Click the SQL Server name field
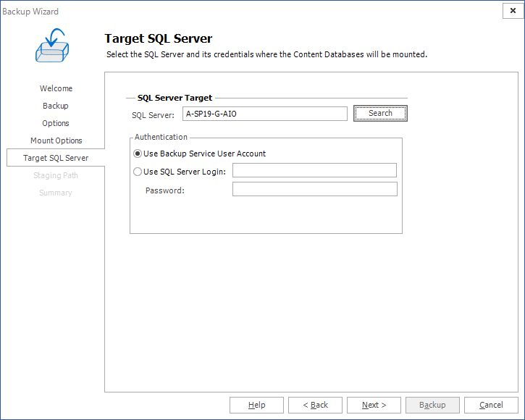 (264, 114)
